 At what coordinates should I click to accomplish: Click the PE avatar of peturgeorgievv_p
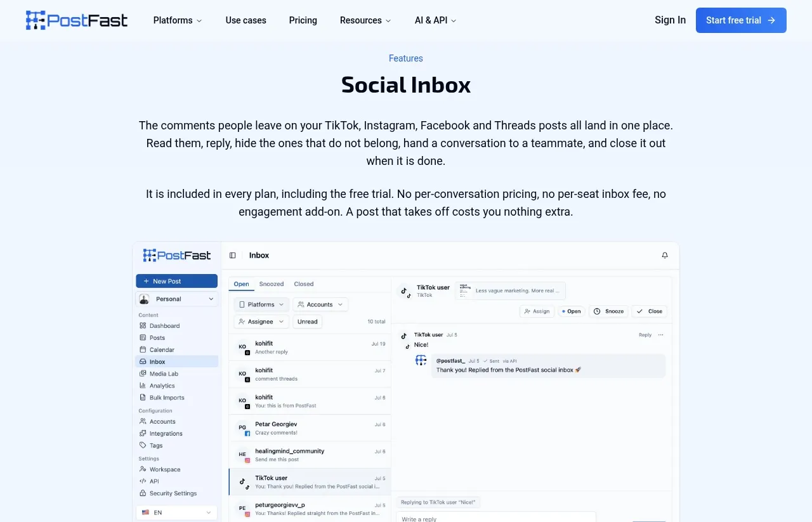click(x=242, y=509)
